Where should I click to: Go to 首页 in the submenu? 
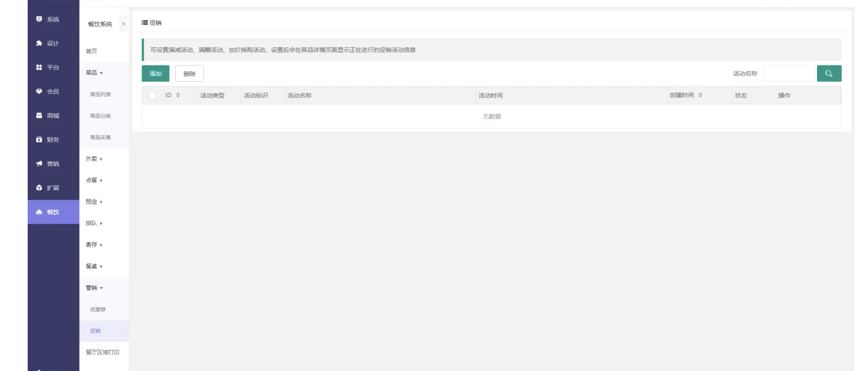(x=92, y=51)
